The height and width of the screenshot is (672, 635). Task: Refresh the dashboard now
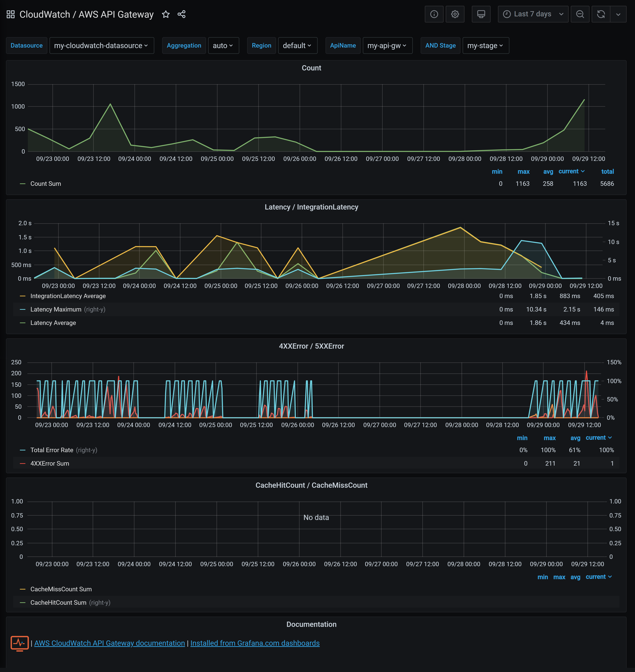pyautogui.click(x=601, y=14)
